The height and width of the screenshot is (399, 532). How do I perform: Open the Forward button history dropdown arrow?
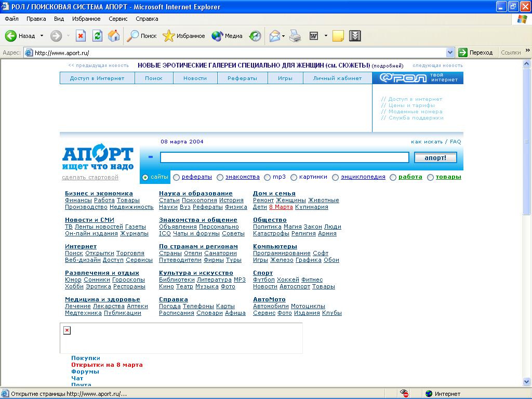coord(68,36)
